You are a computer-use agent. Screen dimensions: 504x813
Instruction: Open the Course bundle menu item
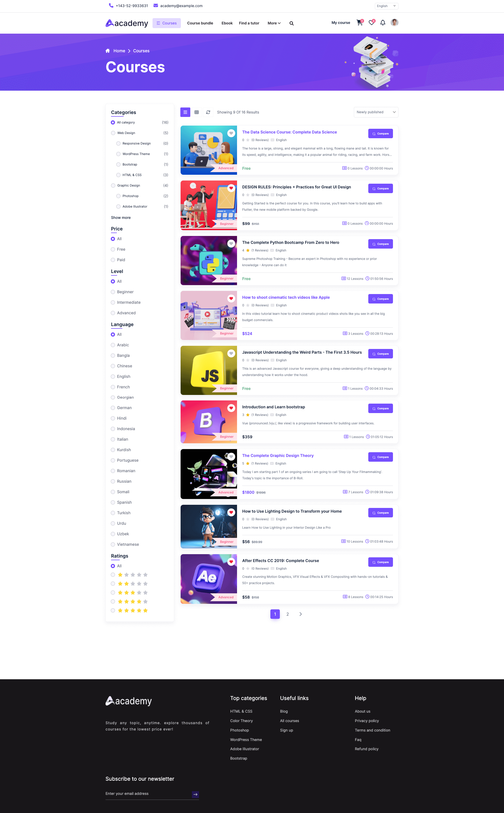(x=200, y=23)
